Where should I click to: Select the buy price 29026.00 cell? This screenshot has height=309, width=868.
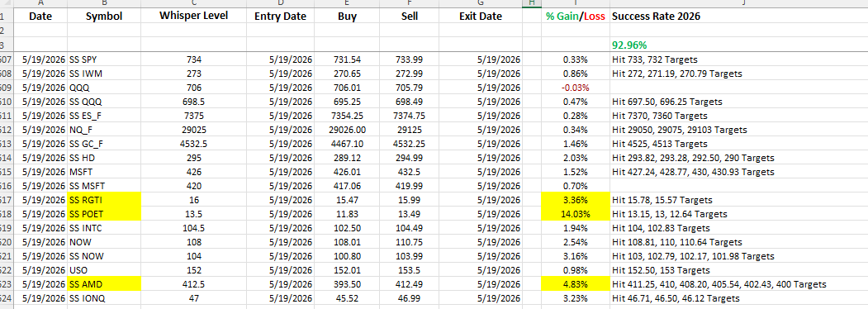[347, 130]
